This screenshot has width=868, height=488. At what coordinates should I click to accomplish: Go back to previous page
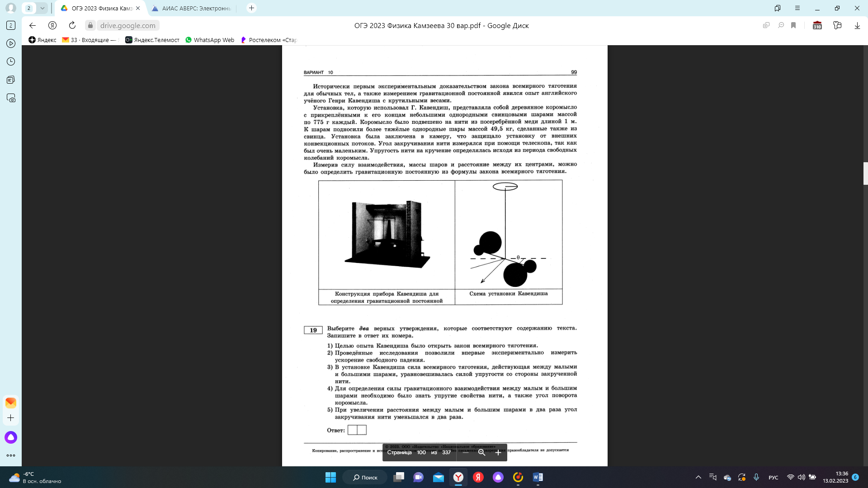click(33, 25)
